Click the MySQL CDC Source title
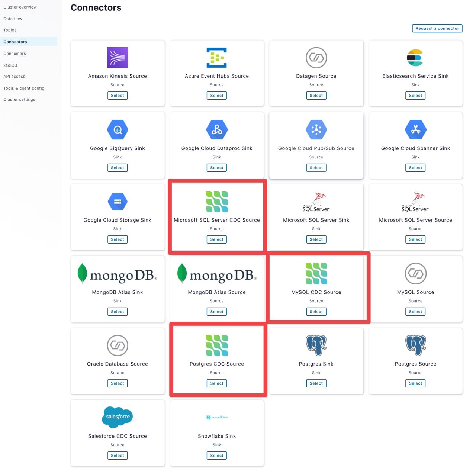The image size is (476, 476). point(316,292)
